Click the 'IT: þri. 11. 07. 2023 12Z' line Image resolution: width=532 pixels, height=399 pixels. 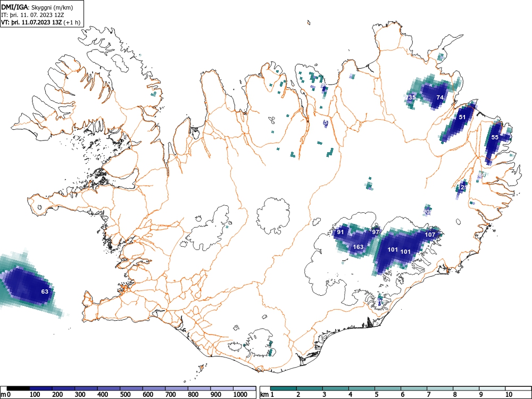coord(33,15)
